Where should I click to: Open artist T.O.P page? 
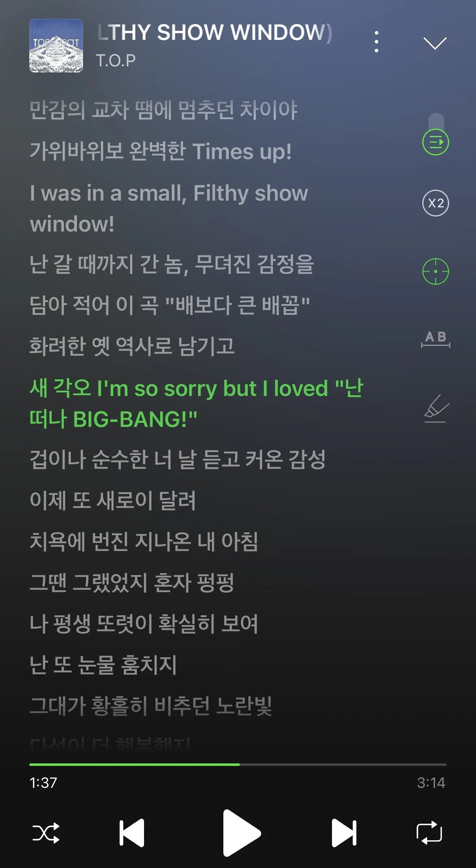tap(116, 61)
